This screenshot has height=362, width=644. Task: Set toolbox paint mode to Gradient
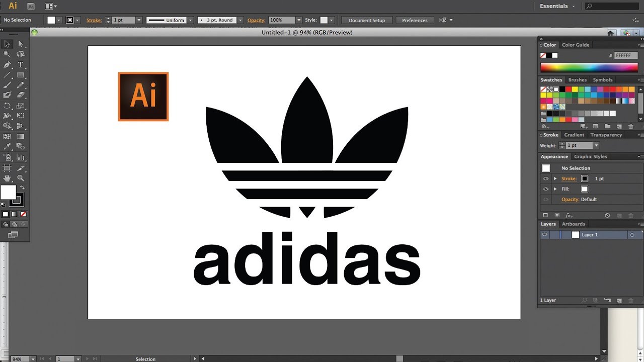[x=14, y=214]
